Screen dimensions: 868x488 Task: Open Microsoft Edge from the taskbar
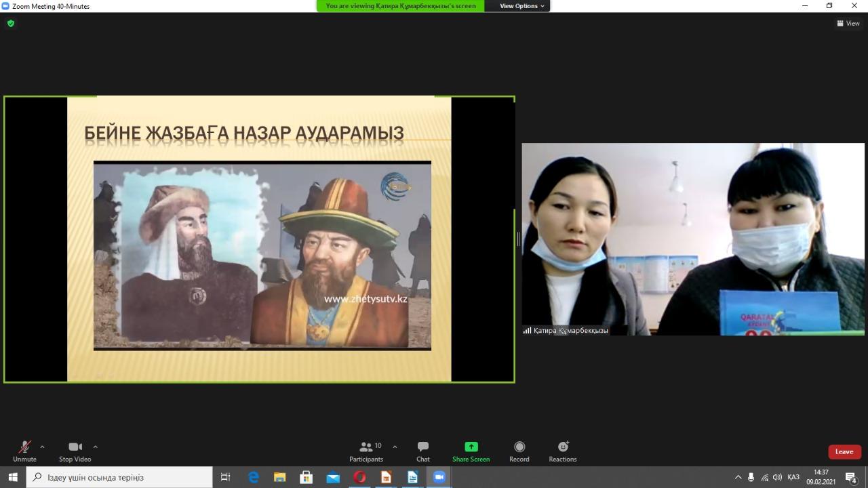254,477
